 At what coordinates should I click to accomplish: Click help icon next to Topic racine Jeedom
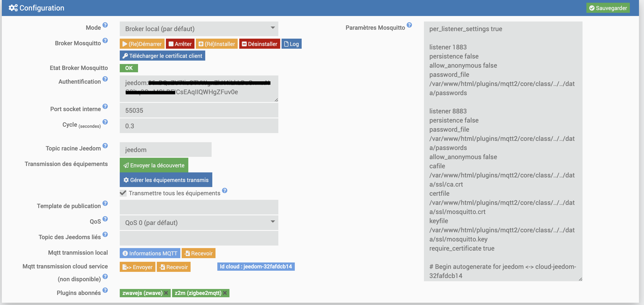[x=105, y=146]
